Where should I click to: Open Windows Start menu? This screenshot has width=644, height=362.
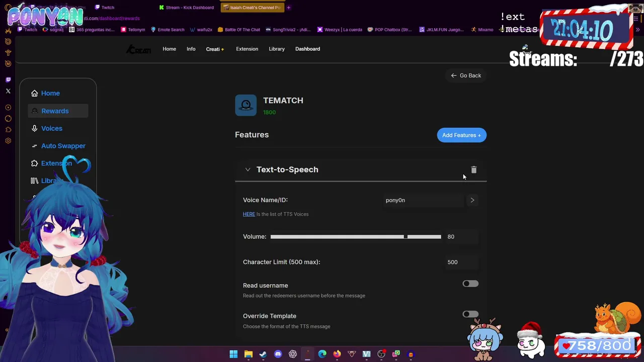click(x=233, y=354)
